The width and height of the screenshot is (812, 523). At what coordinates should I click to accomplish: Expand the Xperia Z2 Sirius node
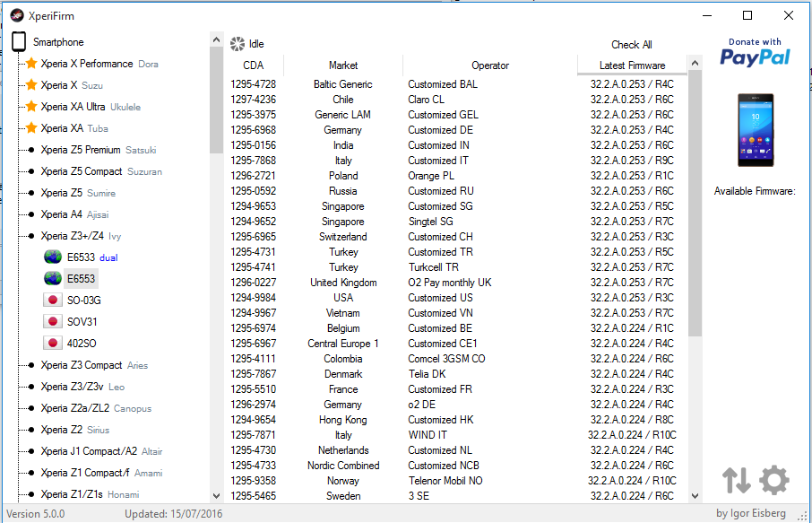coord(31,430)
